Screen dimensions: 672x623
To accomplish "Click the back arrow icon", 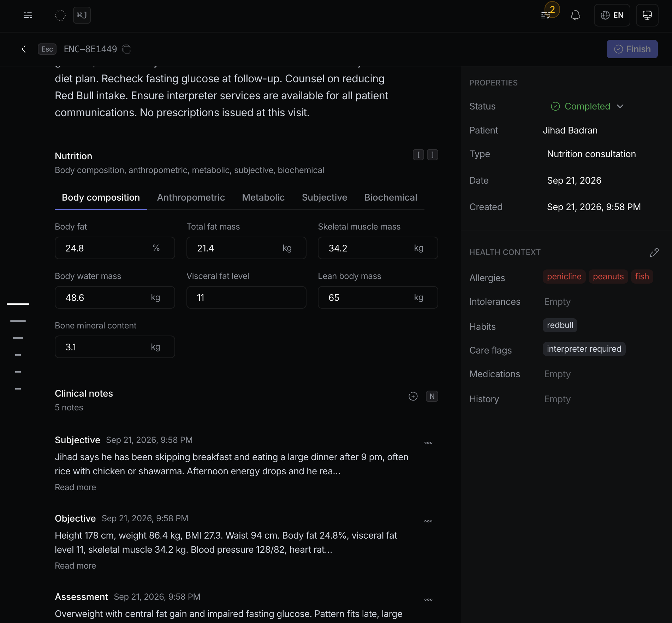I will point(24,49).
